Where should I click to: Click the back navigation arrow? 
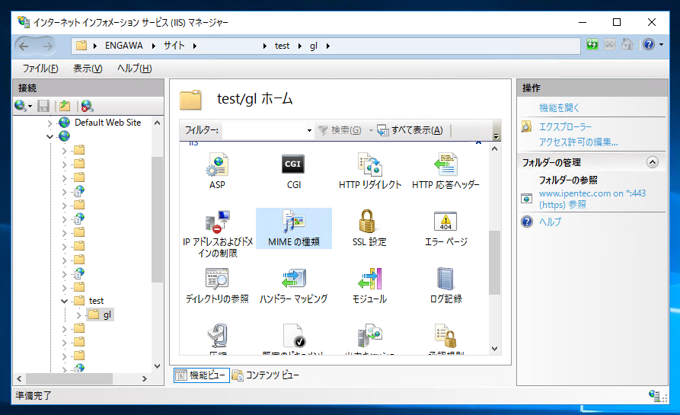(x=24, y=46)
